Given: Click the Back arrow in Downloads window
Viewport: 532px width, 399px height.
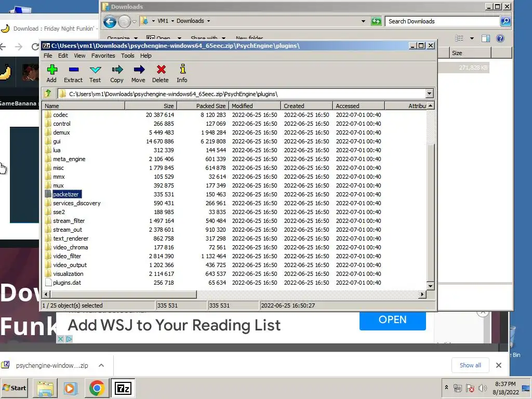Looking at the screenshot, I should coord(110,22).
